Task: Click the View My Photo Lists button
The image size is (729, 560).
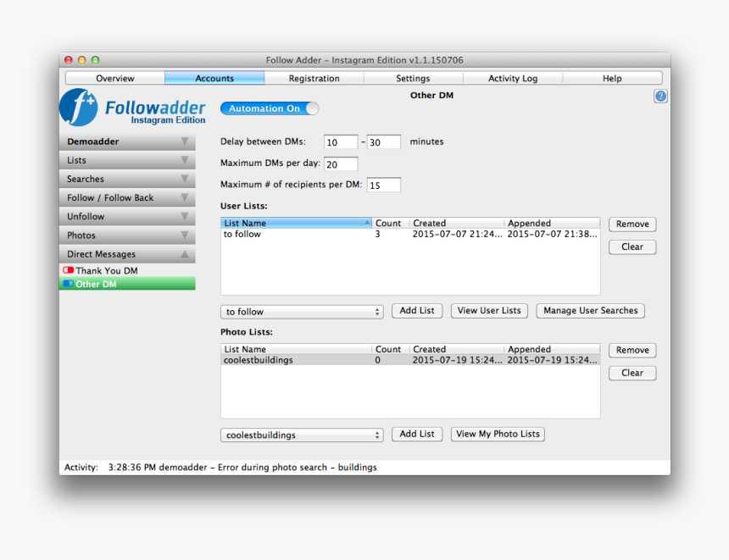Action: pyautogui.click(x=498, y=434)
